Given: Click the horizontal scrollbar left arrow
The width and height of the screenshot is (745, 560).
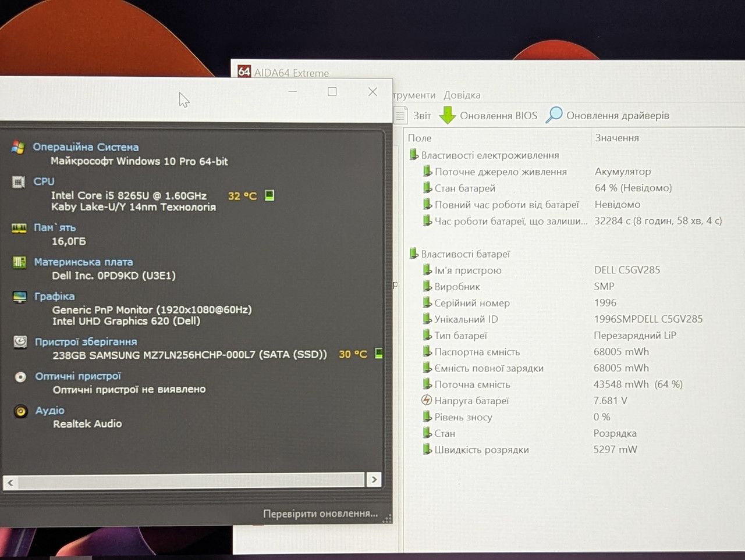Looking at the screenshot, I should [x=10, y=481].
